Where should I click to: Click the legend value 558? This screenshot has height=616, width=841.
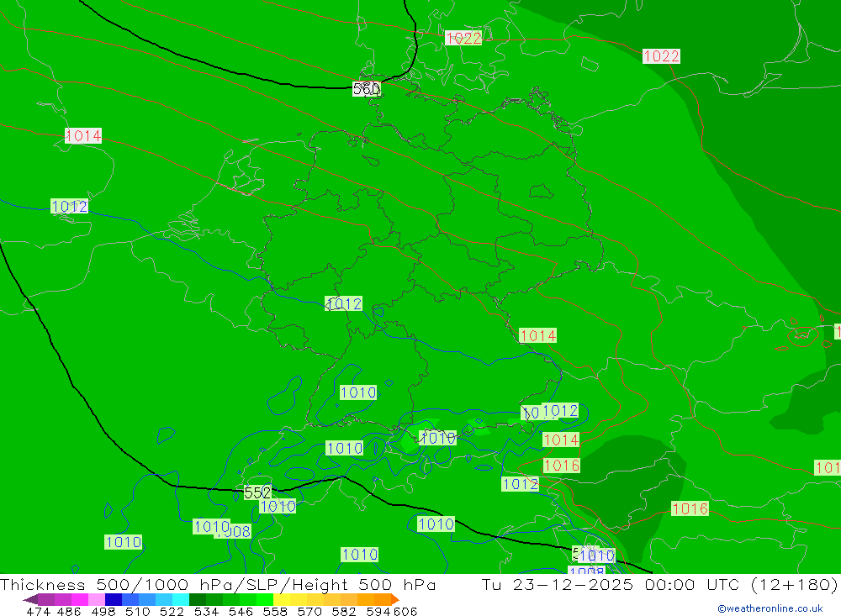[x=275, y=611]
